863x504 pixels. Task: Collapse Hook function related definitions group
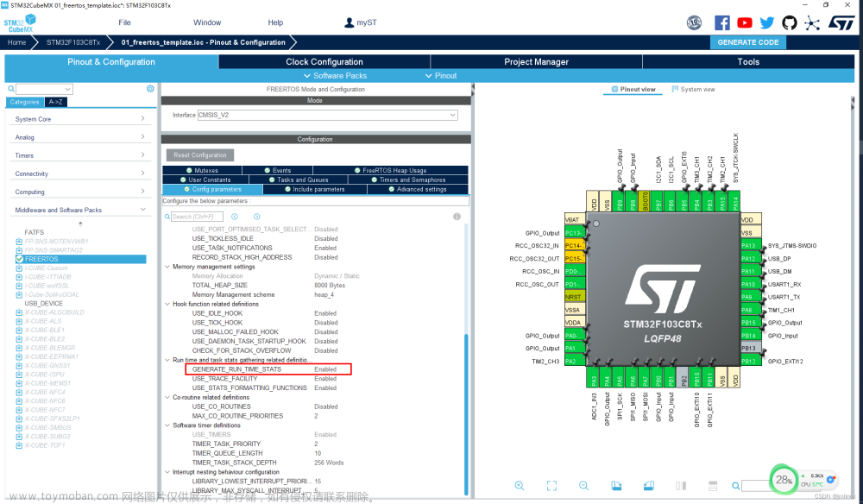[x=167, y=305]
